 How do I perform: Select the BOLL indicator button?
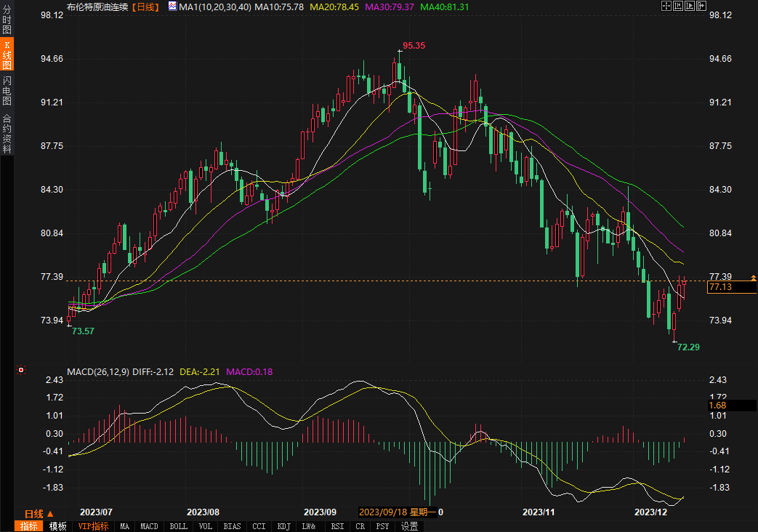tap(178, 526)
